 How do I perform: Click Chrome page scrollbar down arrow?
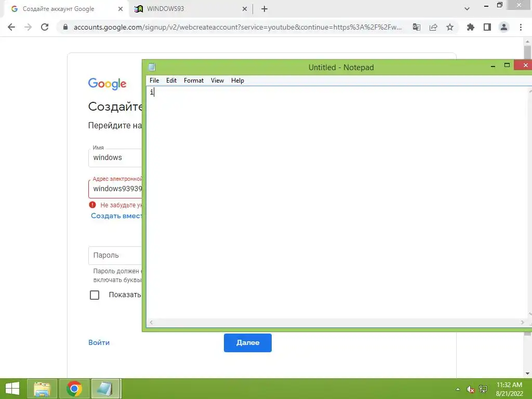pos(527,374)
